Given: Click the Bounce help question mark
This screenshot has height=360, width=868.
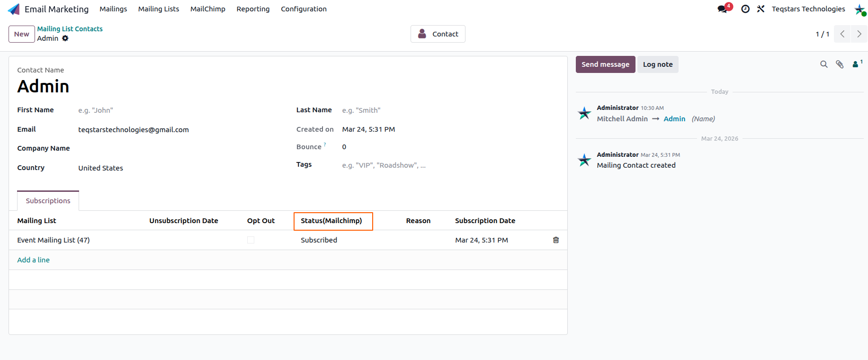Looking at the screenshot, I should tap(325, 144).
